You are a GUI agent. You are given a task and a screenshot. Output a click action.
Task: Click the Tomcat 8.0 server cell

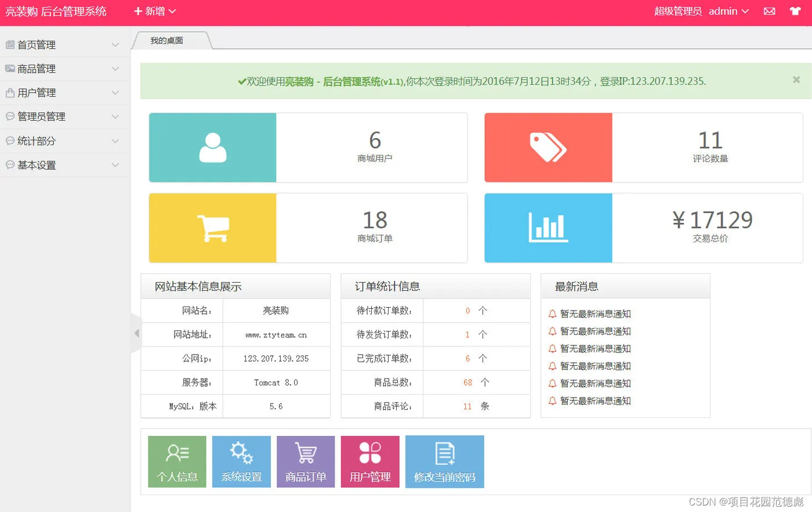coord(276,383)
